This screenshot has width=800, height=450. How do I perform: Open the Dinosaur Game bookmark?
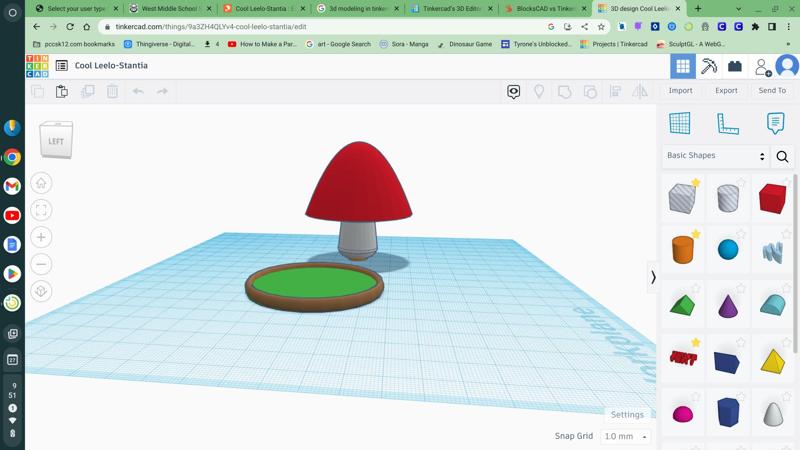coord(465,44)
